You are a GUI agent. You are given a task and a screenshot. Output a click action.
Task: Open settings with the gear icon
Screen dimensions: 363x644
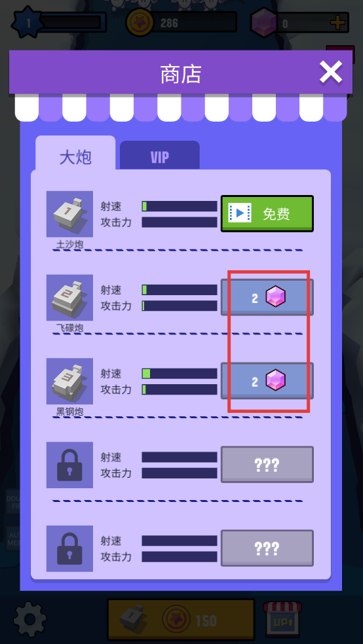pos(29,620)
